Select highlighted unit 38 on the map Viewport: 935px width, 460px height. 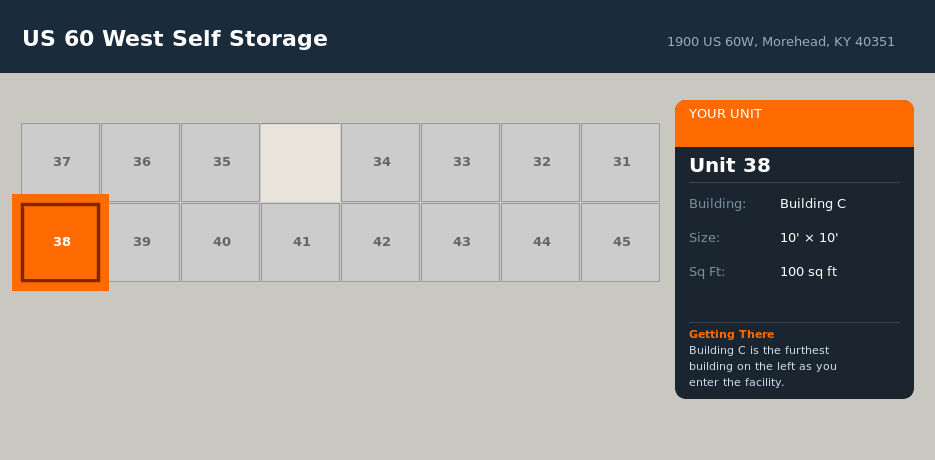click(x=61, y=242)
